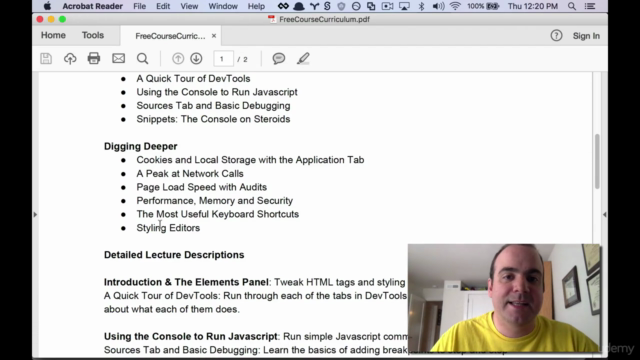This screenshot has height=360, width=640.
Task: Open Notification Center list icon
Action: 590,6
